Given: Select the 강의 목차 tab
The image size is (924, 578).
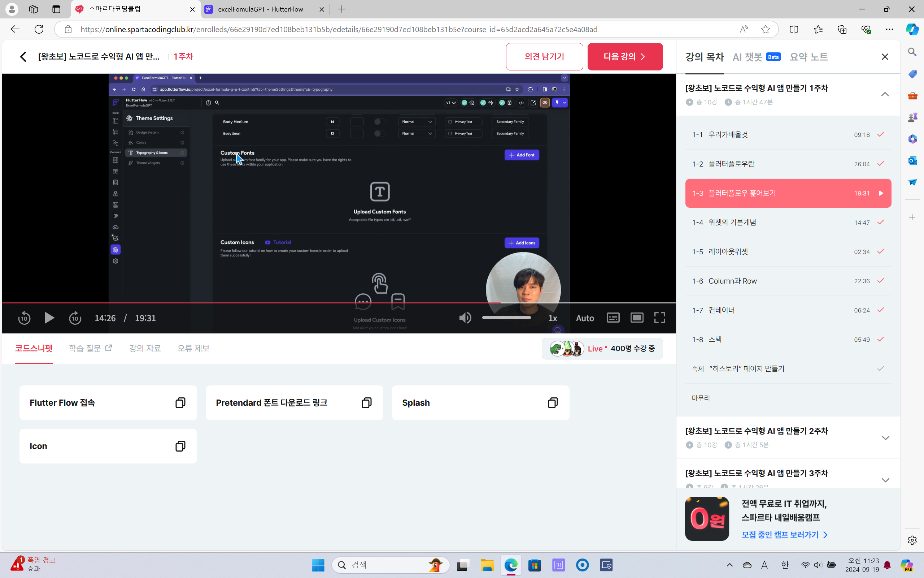Looking at the screenshot, I should (705, 57).
